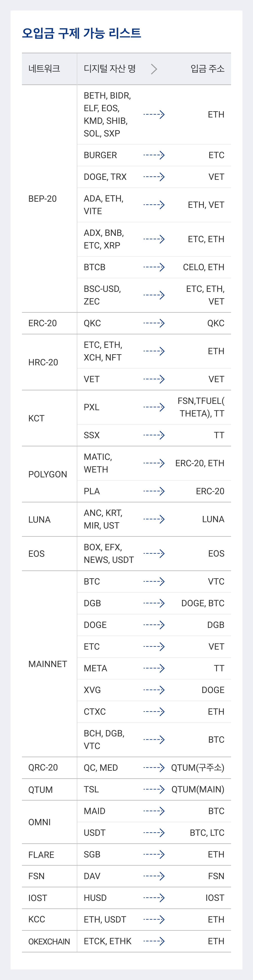
Task: Click the arrow beside XVG asset
Action: click(154, 690)
